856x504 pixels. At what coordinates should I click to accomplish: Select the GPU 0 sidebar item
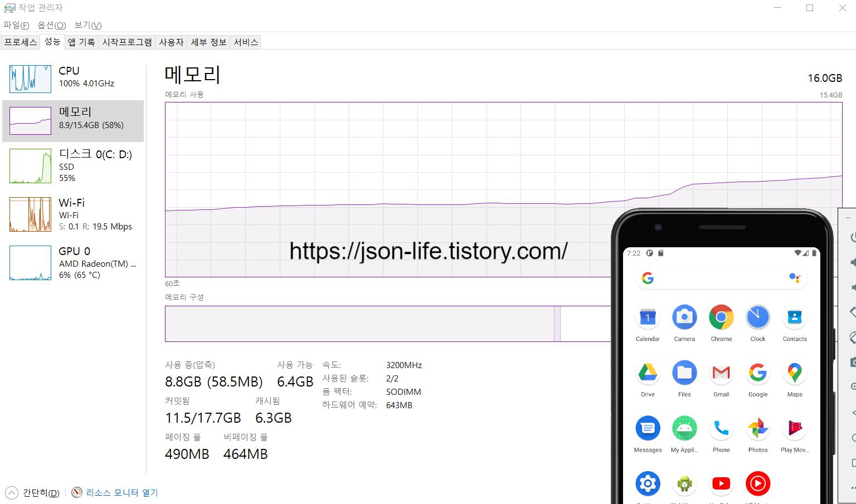click(x=73, y=262)
